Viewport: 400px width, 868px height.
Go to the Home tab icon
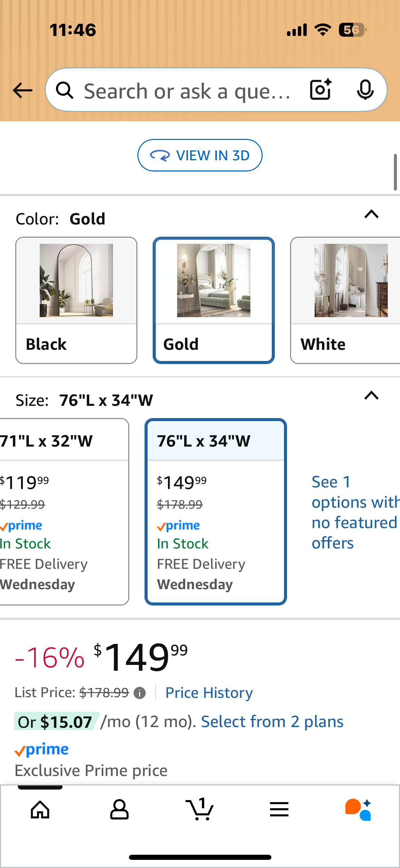[x=40, y=810]
